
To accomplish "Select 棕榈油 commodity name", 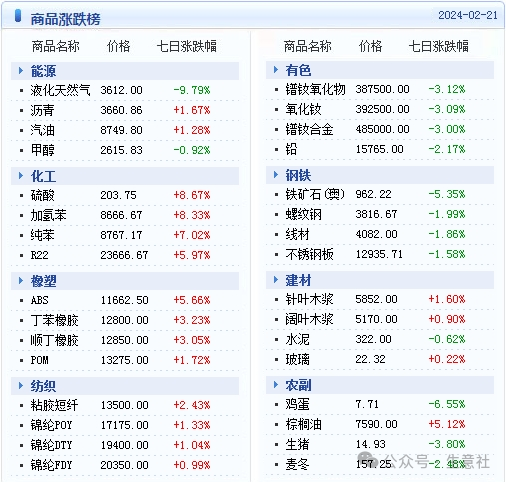I will pyautogui.click(x=303, y=424).
